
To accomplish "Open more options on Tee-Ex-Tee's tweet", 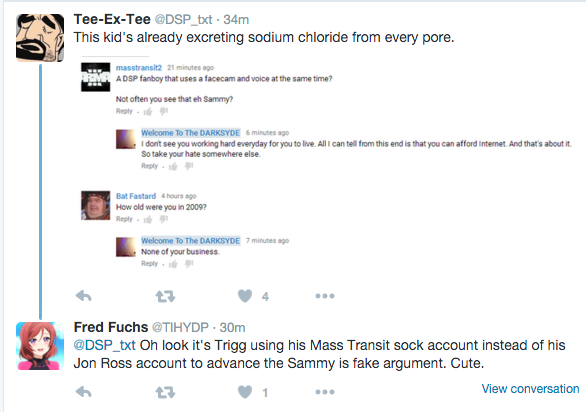I will [x=325, y=296].
